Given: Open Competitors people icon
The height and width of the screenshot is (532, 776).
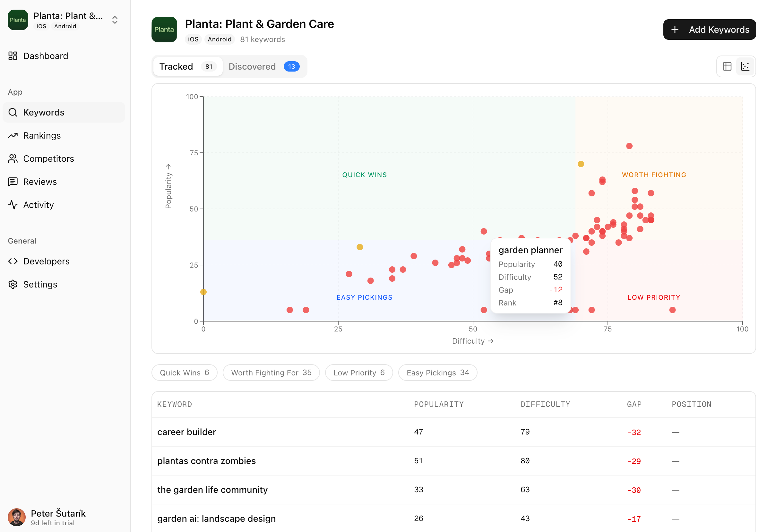Looking at the screenshot, I should pyautogui.click(x=13, y=159).
